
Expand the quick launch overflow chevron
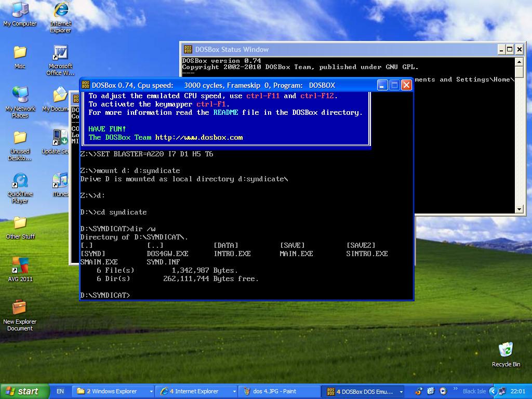(455, 389)
